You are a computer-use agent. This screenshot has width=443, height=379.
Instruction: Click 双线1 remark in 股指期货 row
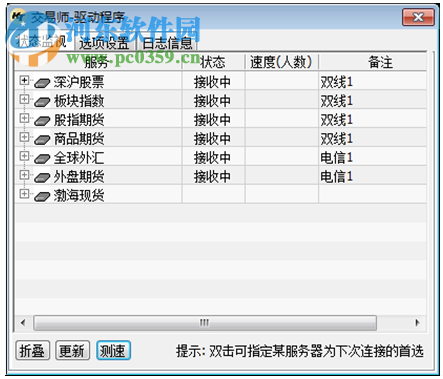[x=336, y=120]
